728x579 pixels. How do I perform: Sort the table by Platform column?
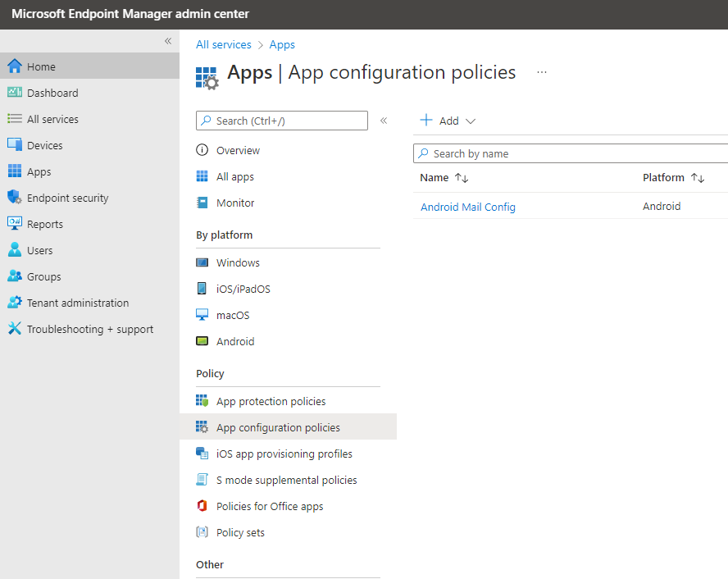(698, 178)
